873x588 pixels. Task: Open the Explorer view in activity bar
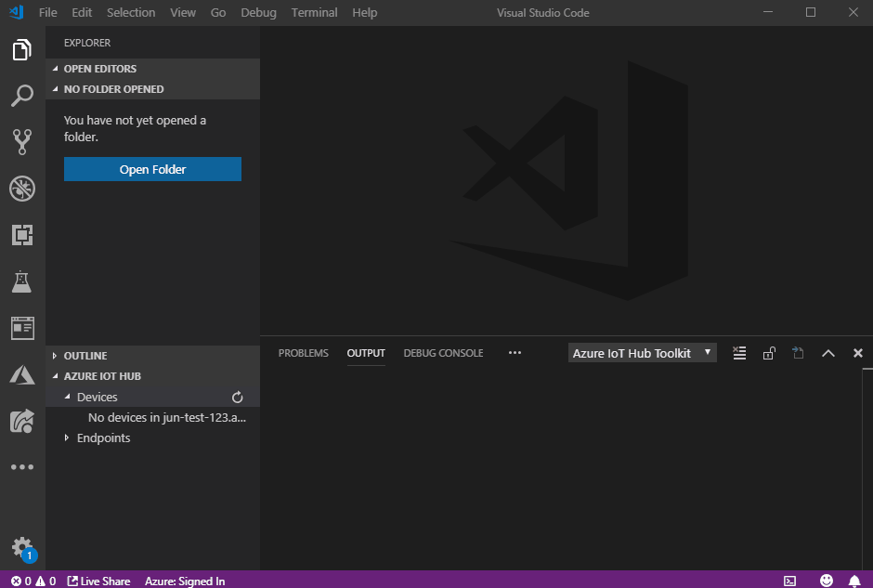pyautogui.click(x=21, y=49)
